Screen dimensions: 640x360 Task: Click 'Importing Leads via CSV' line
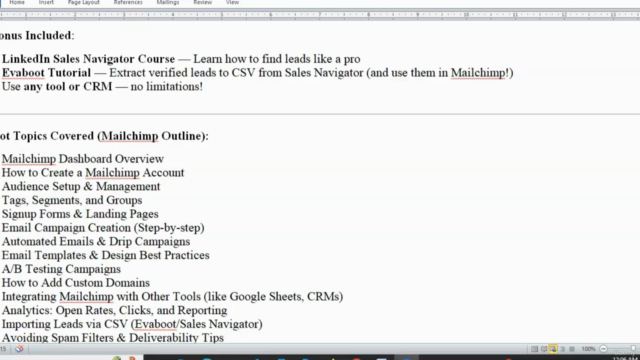click(x=132, y=324)
